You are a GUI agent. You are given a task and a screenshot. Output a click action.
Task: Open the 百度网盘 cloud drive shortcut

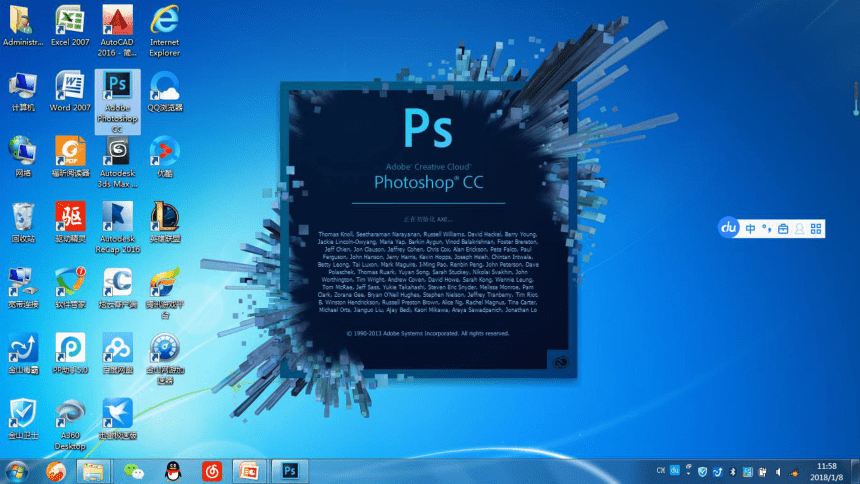coord(117,354)
